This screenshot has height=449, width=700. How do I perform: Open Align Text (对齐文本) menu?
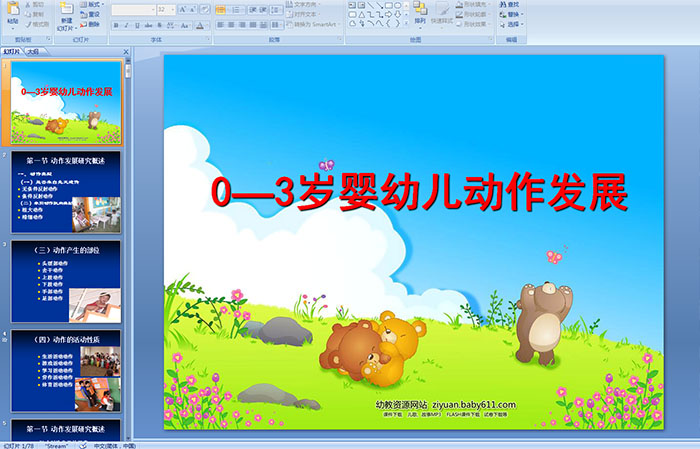point(302,14)
